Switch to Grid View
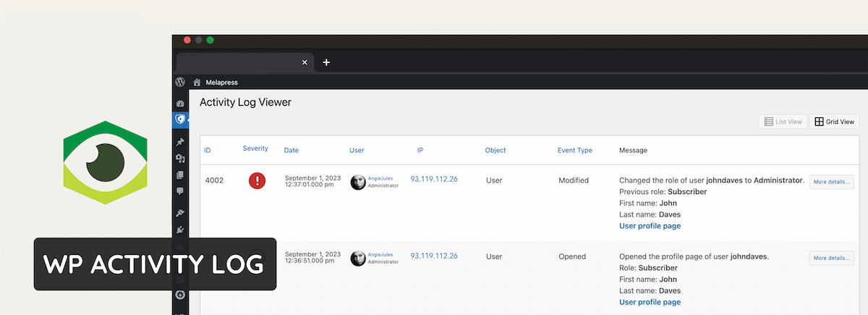Viewport: 868px width, 315px height. pyautogui.click(x=834, y=122)
